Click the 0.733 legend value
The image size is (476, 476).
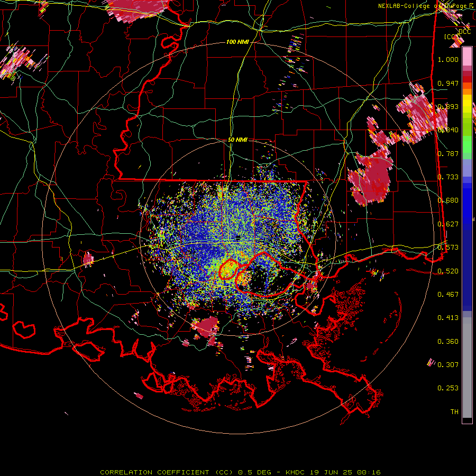click(x=448, y=177)
